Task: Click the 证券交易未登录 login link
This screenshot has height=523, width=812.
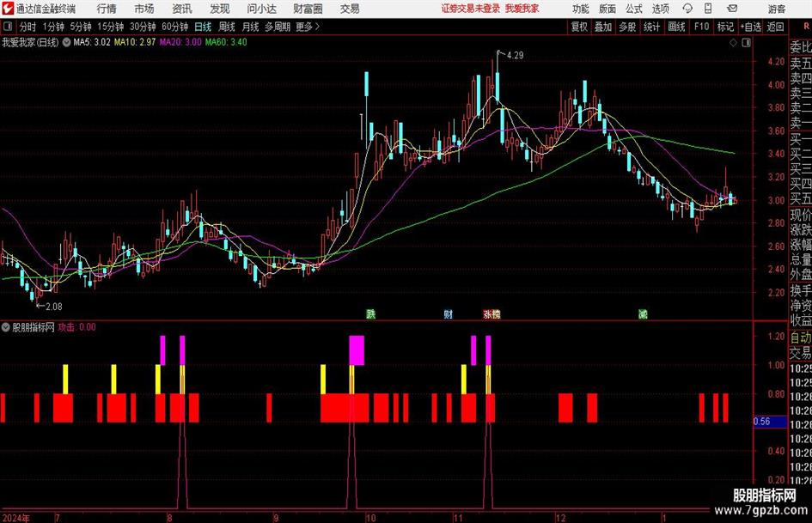Action: (x=471, y=9)
